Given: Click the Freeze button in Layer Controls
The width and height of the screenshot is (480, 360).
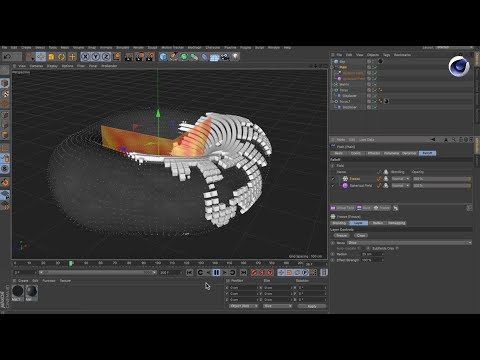Looking at the screenshot, I should pyautogui.click(x=342, y=235).
